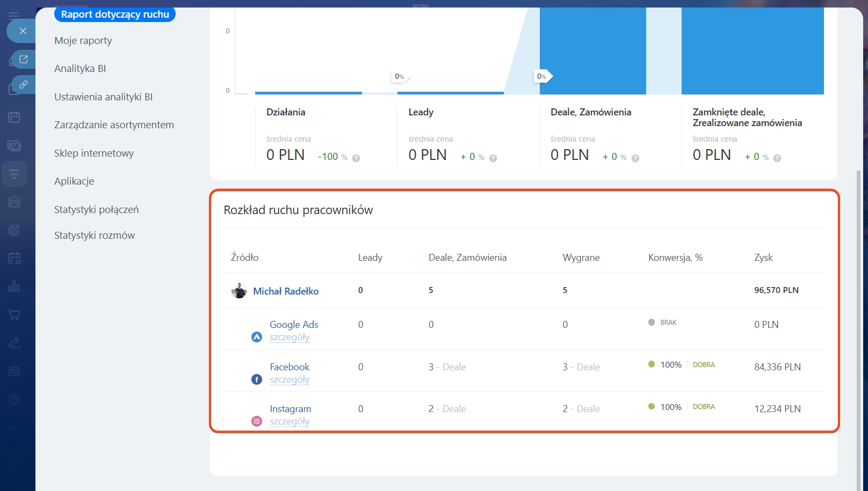
Task: Click the Facebook source icon
Action: click(257, 379)
